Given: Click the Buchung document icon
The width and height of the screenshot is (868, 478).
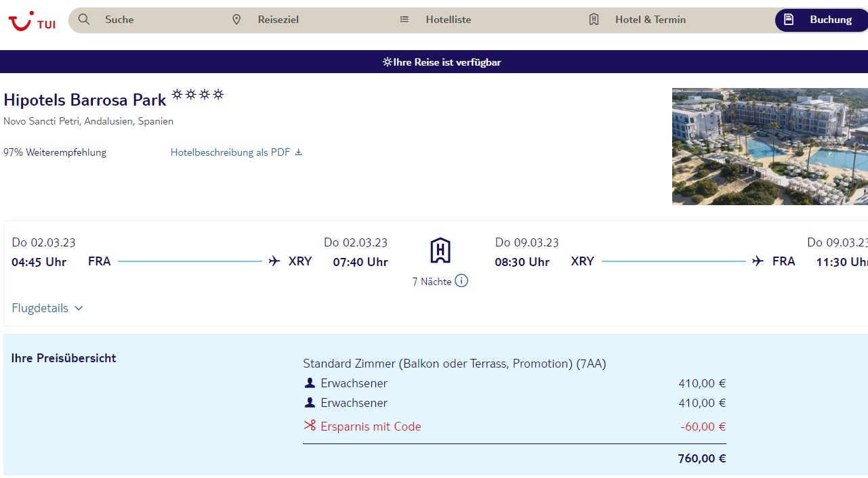Looking at the screenshot, I should [x=789, y=20].
